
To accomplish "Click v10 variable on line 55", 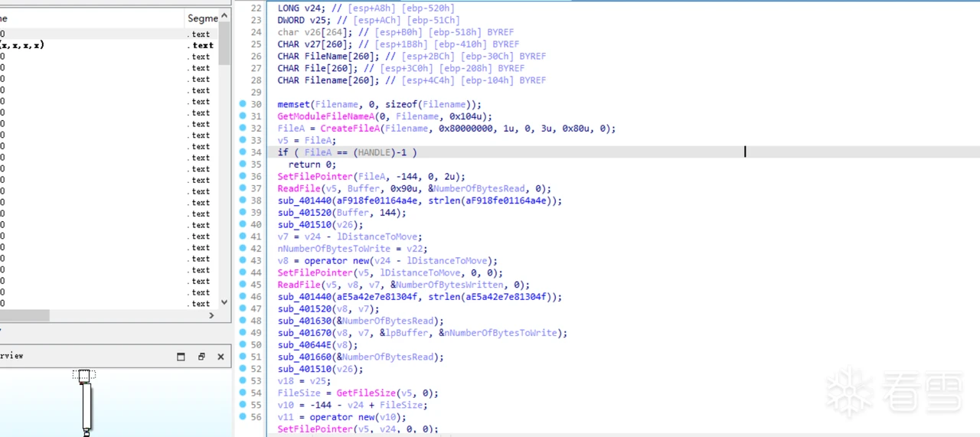I will tap(286, 406).
